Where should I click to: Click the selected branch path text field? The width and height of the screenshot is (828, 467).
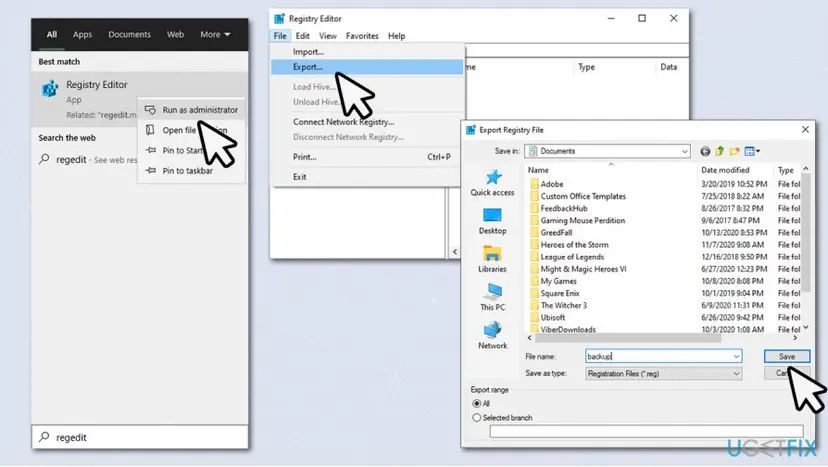(646, 432)
